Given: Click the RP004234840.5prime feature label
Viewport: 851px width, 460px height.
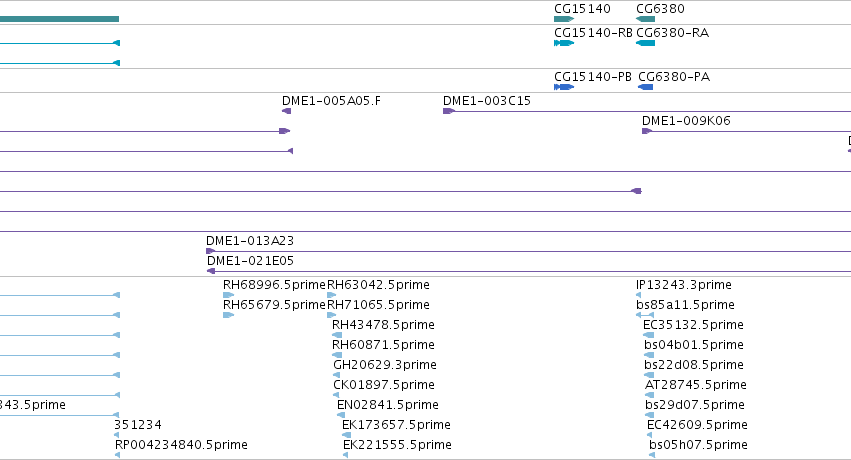Looking at the screenshot, I should (181, 445).
